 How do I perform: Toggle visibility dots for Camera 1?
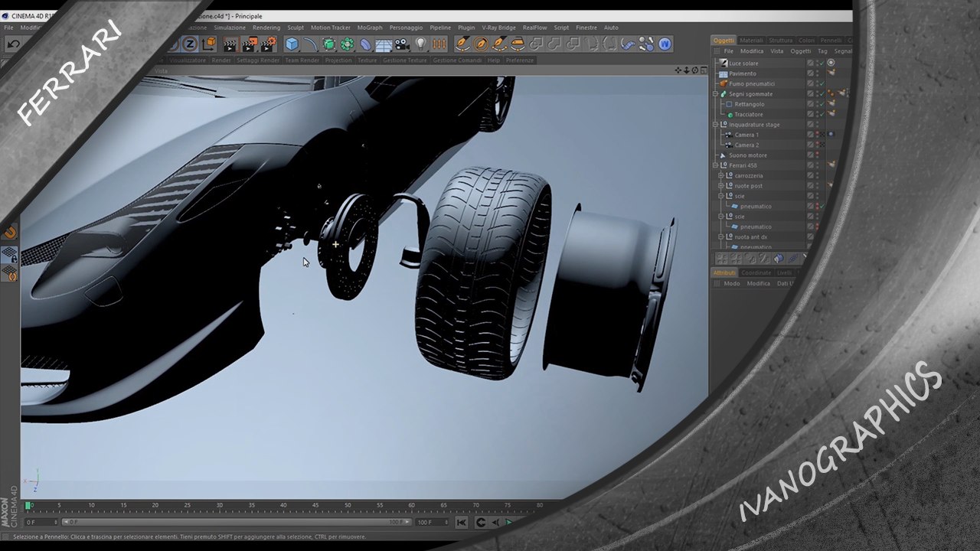point(817,135)
